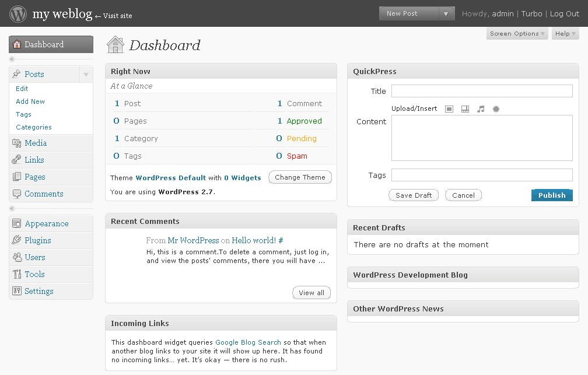Viewport: 588px width, 375px height.
Task: Click the Change Theme button
Action: pyautogui.click(x=300, y=177)
